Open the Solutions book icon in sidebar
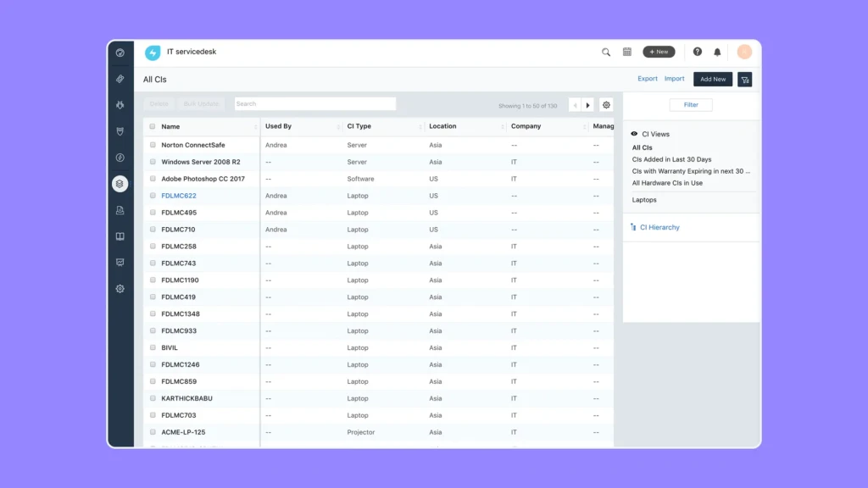 pos(120,236)
